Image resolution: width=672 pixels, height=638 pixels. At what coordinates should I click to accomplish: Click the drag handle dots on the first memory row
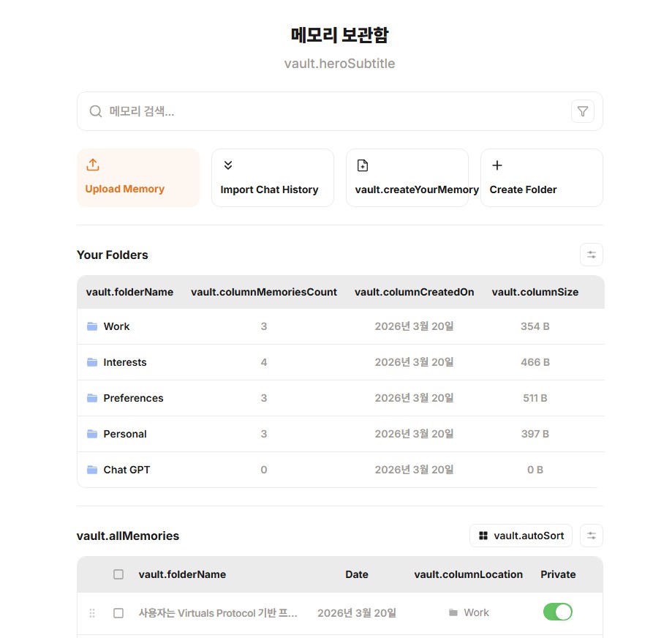point(91,612)
